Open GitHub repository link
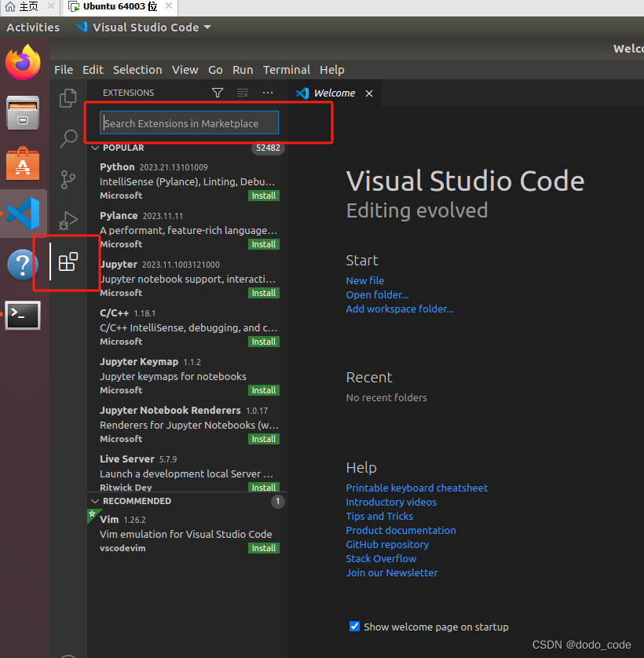 coord(387,544)
